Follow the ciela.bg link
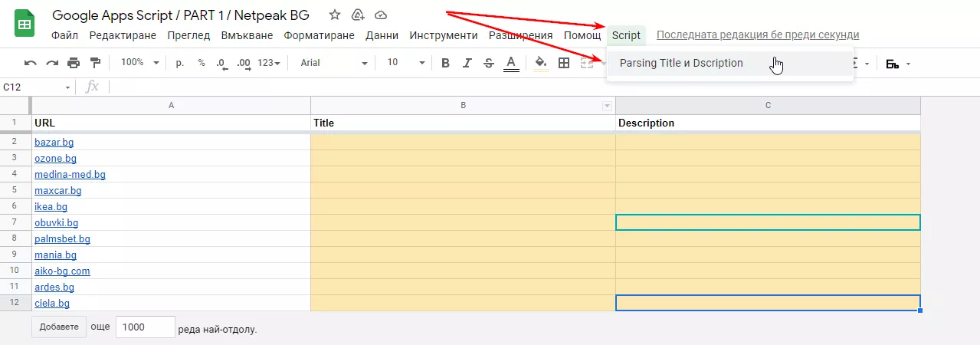The width and height of the screenshot is (980, 345). click(52, 303)
